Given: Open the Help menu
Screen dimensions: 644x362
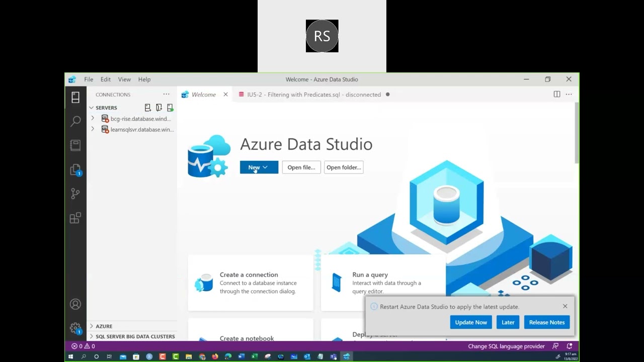Looking at the screenshot, I should click(144, 79).
